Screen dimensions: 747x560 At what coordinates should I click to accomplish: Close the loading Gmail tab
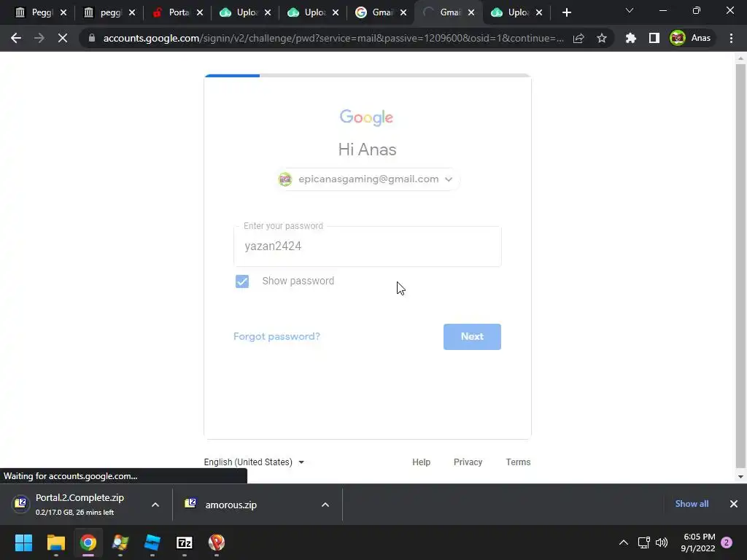point(471,13)
